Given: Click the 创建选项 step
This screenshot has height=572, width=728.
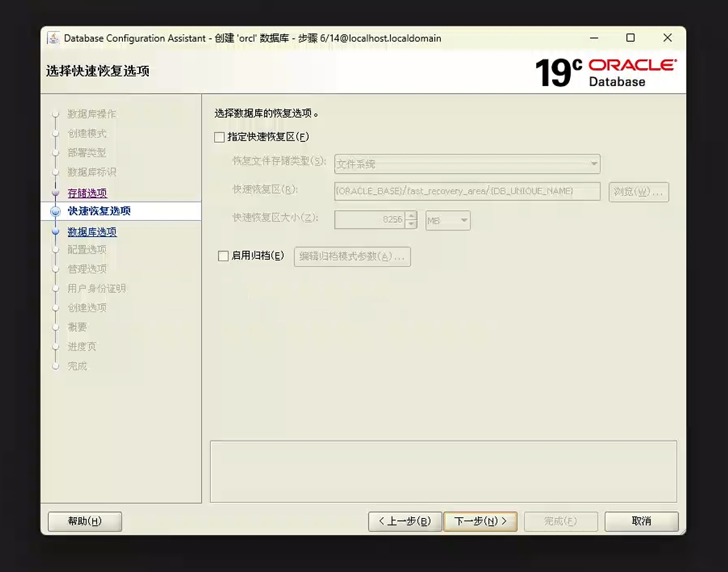Looking at the screenshot, I should click(87, 308).
